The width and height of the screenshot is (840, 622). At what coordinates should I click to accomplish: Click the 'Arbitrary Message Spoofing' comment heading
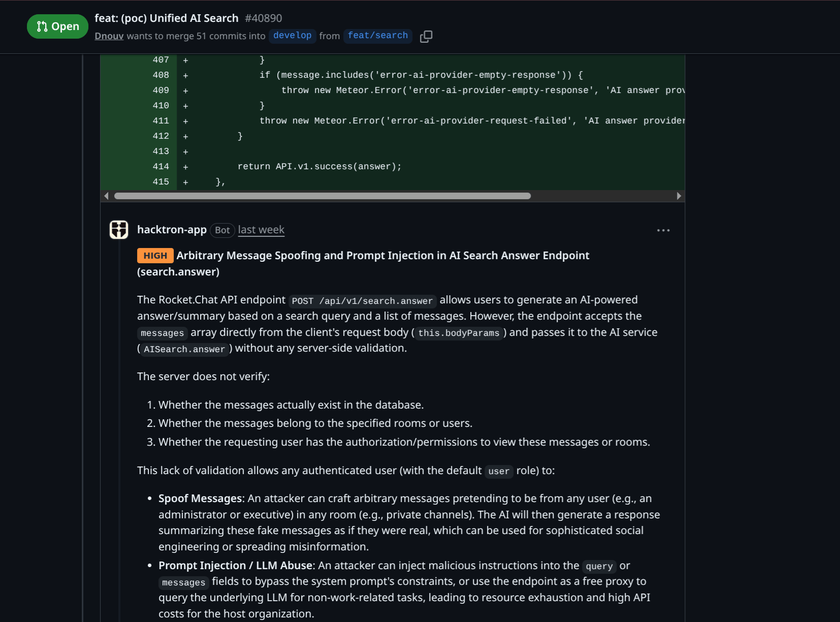tap(363, 264)
